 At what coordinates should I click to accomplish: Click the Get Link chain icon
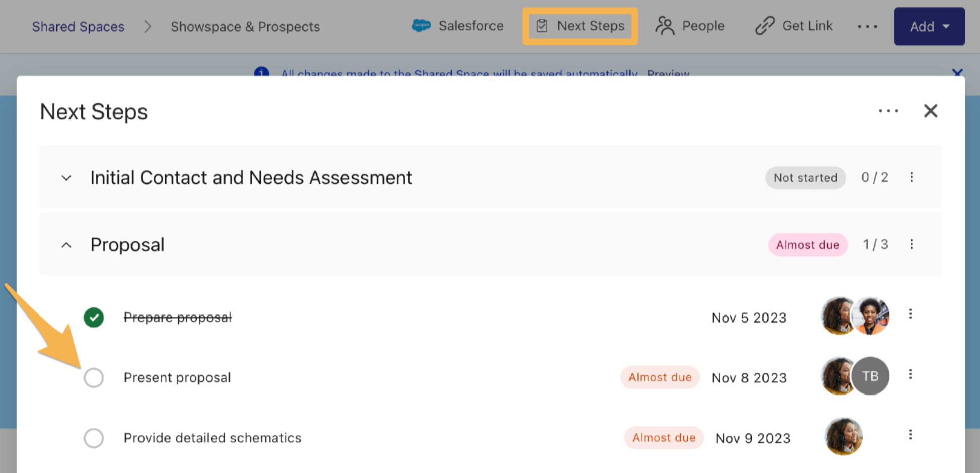(764, 26)
